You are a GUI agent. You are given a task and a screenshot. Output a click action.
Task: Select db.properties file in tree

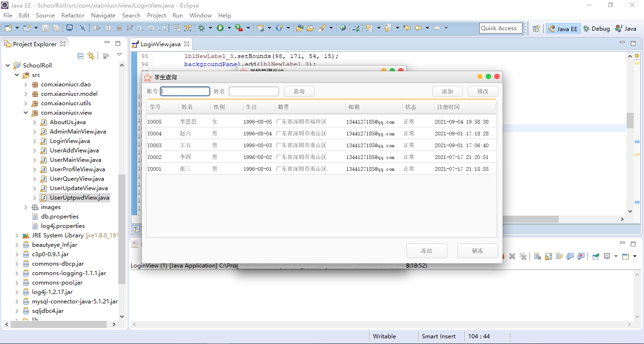click(60, 217)
